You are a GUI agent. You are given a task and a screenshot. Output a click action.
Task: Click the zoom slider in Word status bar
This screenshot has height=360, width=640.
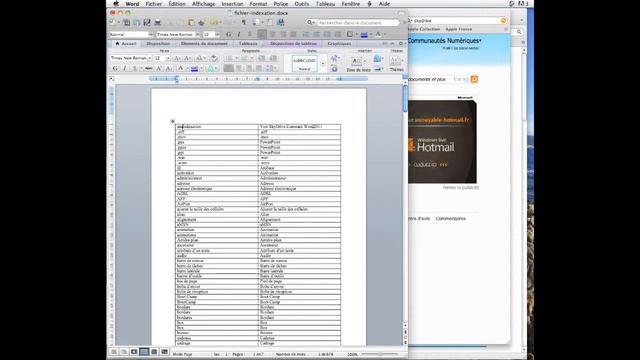[380, 354]
